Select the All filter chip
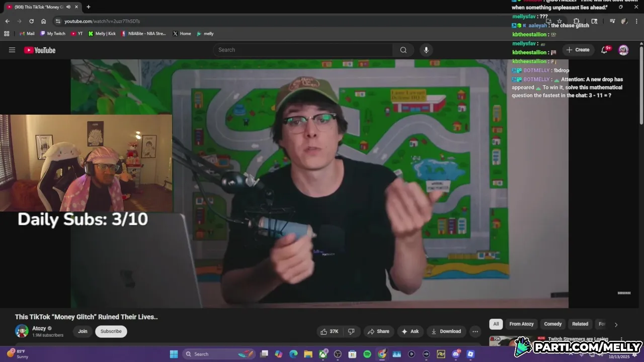 [496, 324]
